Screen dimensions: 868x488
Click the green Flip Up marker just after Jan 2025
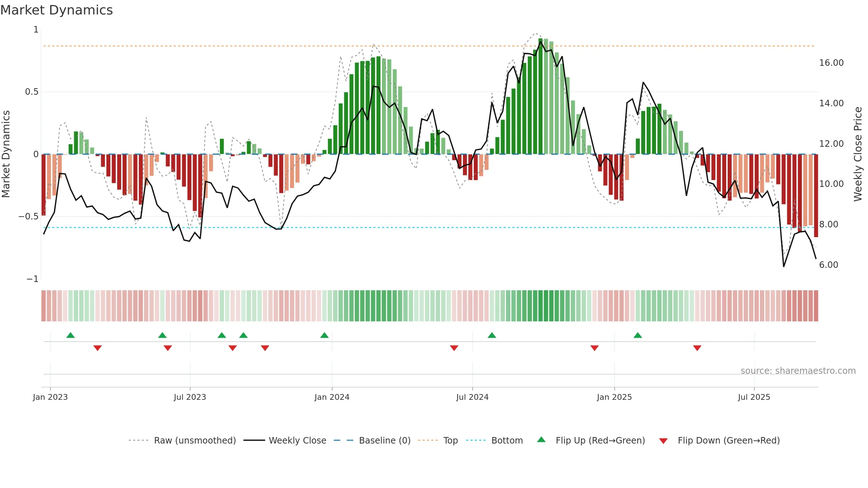[x=638, y=335]
